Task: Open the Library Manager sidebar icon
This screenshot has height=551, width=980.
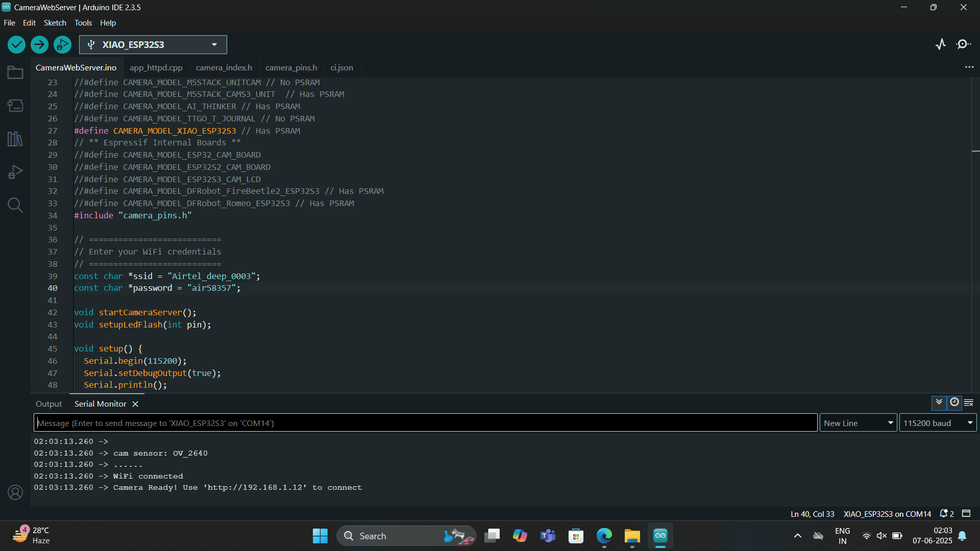Action: click(x=15, y=139)
